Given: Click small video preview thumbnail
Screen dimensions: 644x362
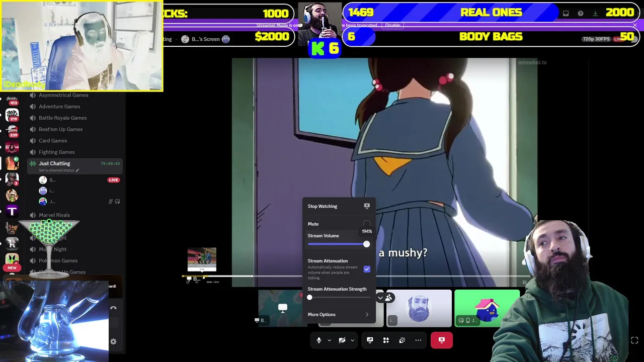Looking at the screenshot, I should coord(202,259).
